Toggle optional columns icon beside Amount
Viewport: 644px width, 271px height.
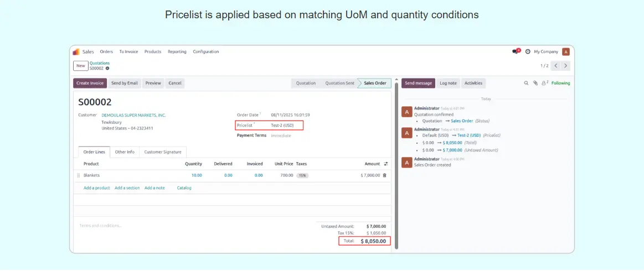pos(385,164)
